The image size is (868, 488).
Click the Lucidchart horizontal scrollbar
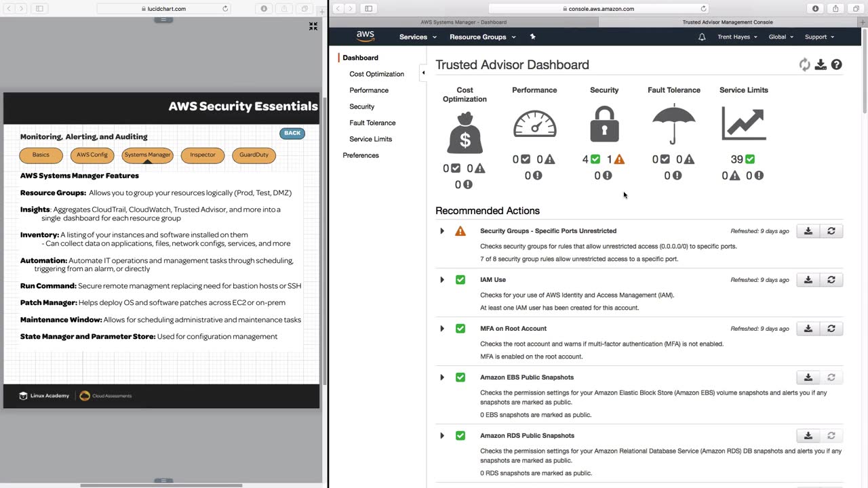pyautogui.click(x=161, y=485)
